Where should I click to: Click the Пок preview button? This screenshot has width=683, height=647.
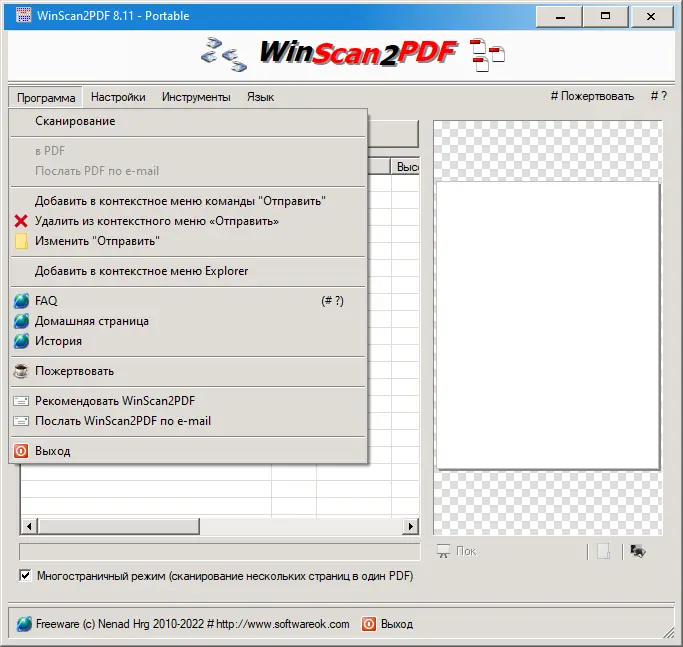(456, 552)
